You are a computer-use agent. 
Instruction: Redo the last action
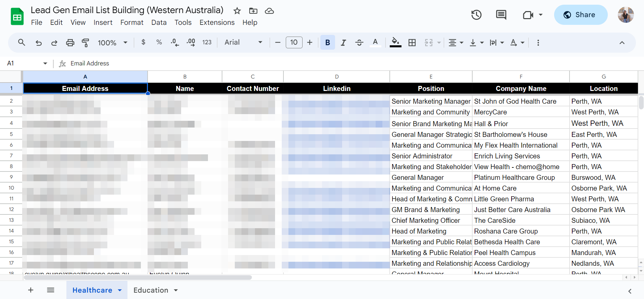coord(54,43)
